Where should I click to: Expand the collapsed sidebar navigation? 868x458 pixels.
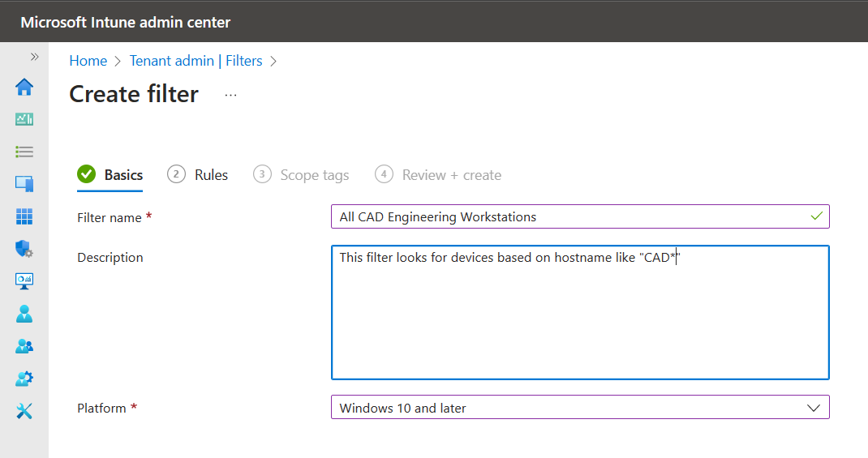(x=34, y=57)
